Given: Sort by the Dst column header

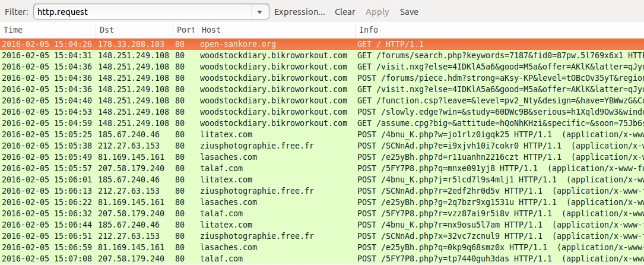Looking at the screenshot, I should click(134, 30).
